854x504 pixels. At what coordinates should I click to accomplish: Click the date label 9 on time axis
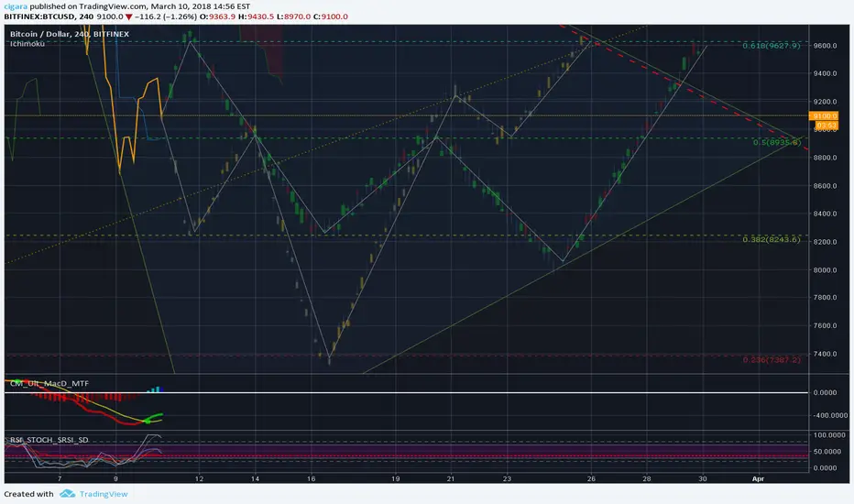tap(116, 479)
